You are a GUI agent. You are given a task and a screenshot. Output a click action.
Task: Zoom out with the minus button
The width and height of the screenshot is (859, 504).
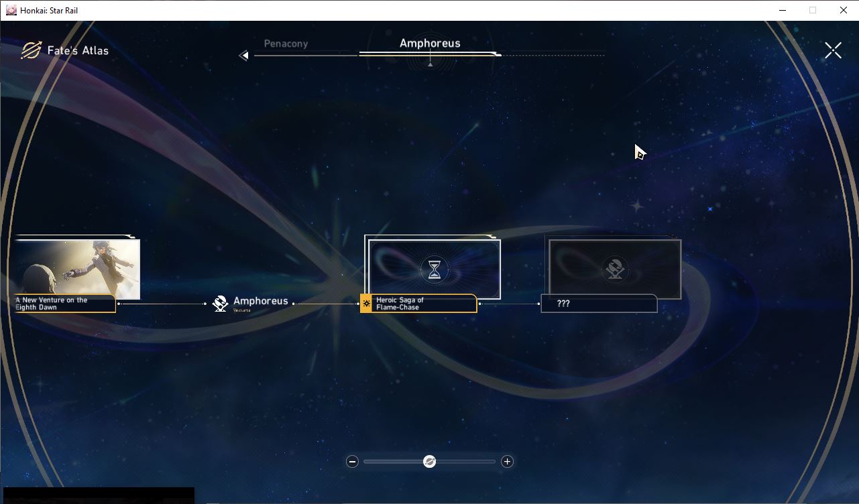tap(352, 461)
